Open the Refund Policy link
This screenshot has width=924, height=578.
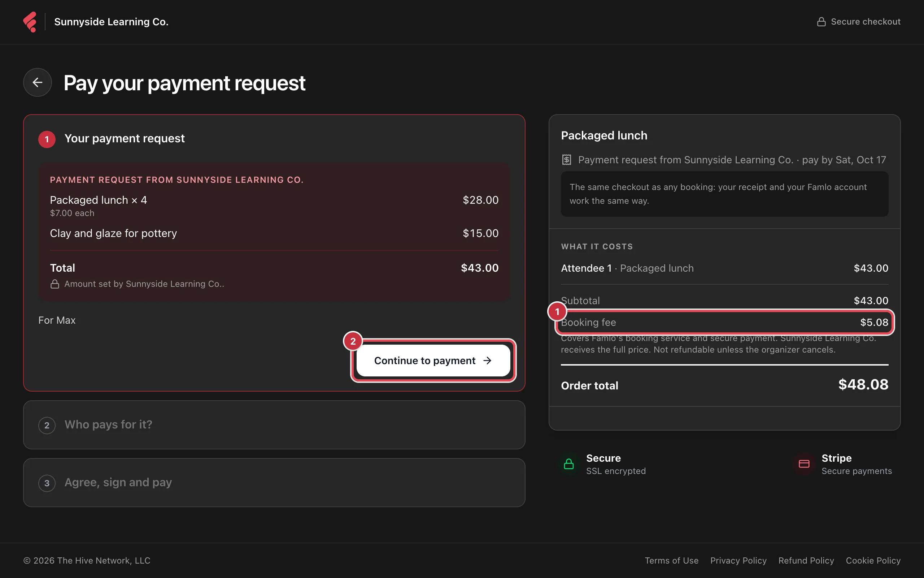(x=806, y=560)
